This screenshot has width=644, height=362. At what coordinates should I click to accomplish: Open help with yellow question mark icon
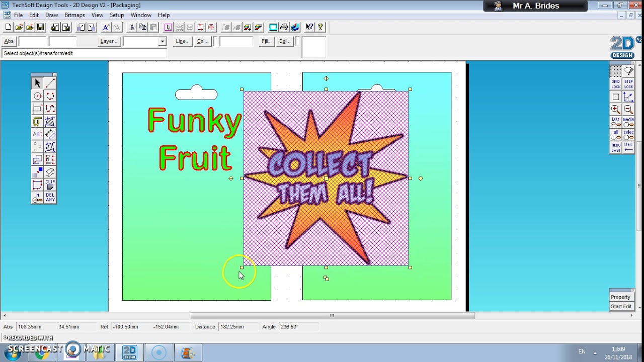point(320,27)
